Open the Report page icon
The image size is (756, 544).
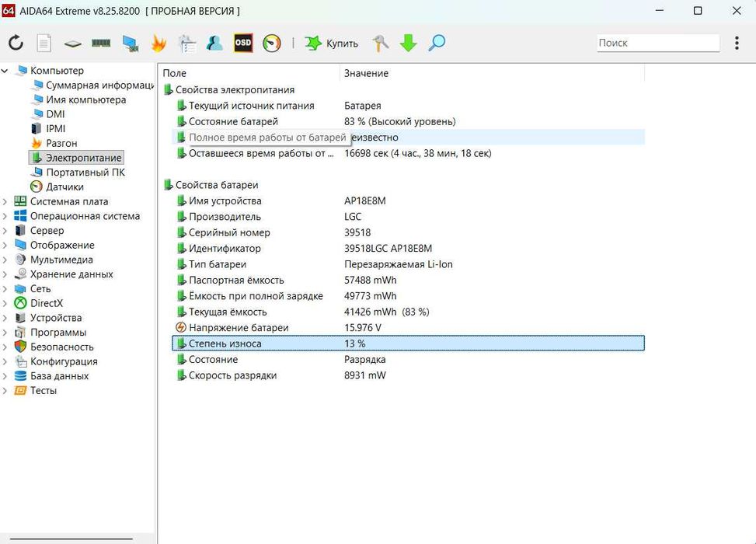[44, 43]
